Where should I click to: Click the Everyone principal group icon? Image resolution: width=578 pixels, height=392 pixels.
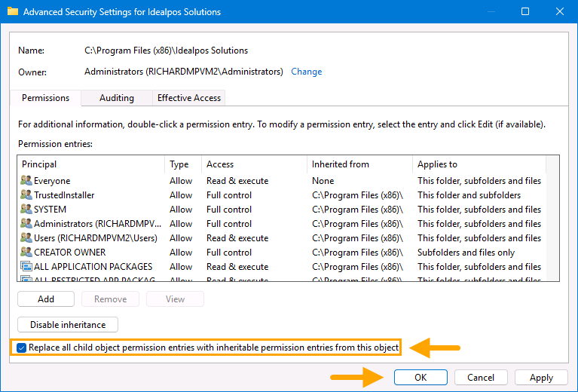pos(26,181)
